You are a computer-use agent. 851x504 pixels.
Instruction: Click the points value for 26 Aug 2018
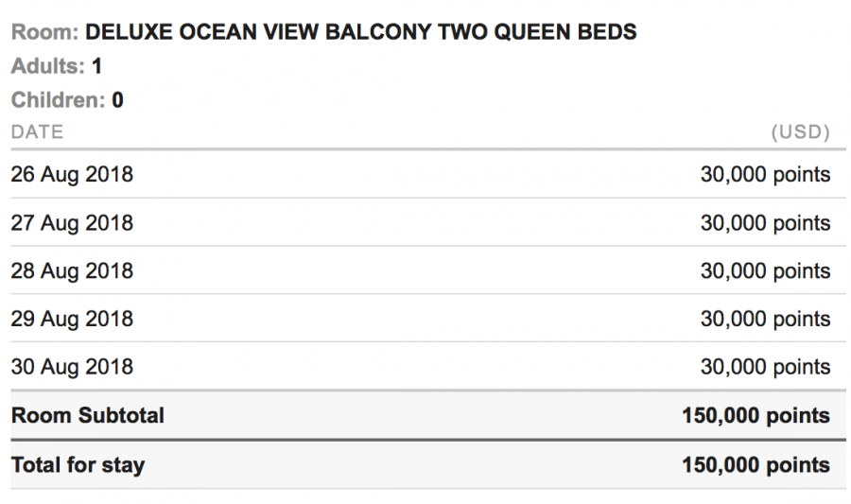pyautogui.click(x=765, y=175)
